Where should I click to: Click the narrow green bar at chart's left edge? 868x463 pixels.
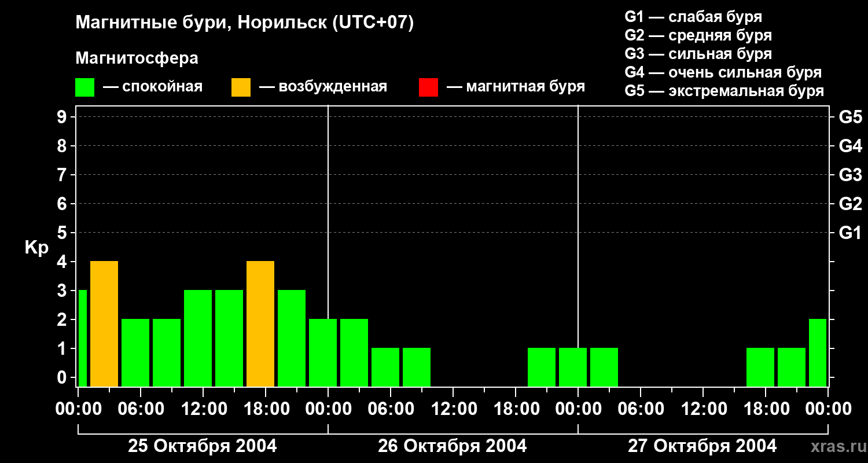[x=82, y=338]
